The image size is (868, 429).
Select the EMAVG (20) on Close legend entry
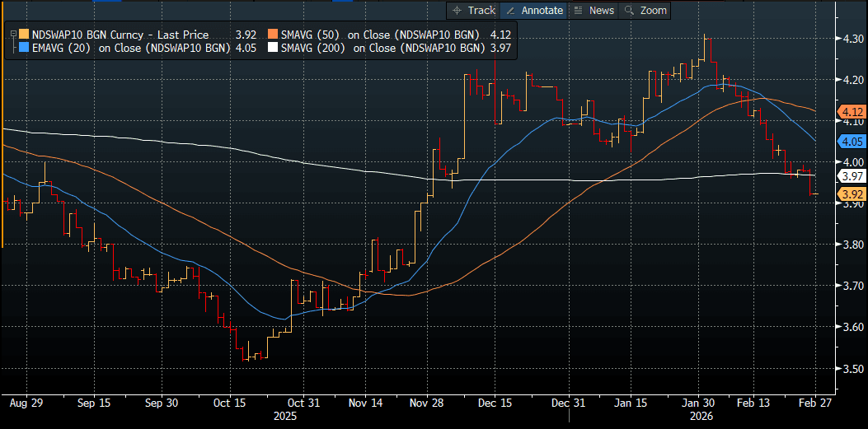coord(132,49)
